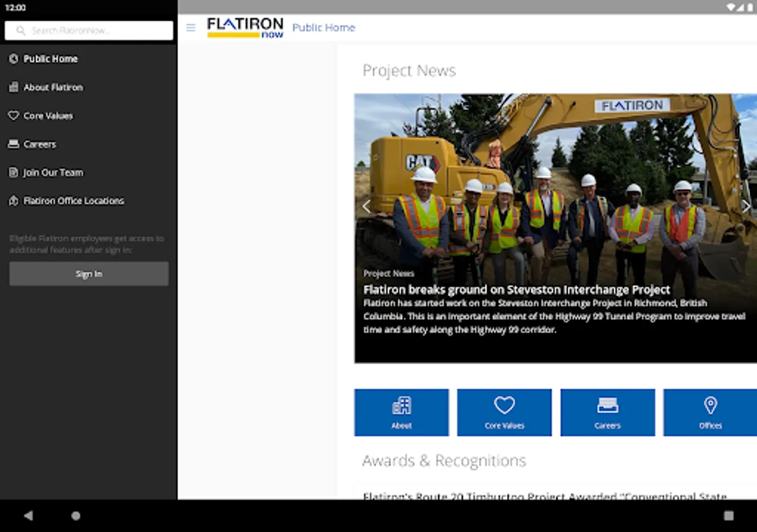Viewport: 757px width, 532px height.
Task: Open the About tile
Action: [x=402, y=413]
